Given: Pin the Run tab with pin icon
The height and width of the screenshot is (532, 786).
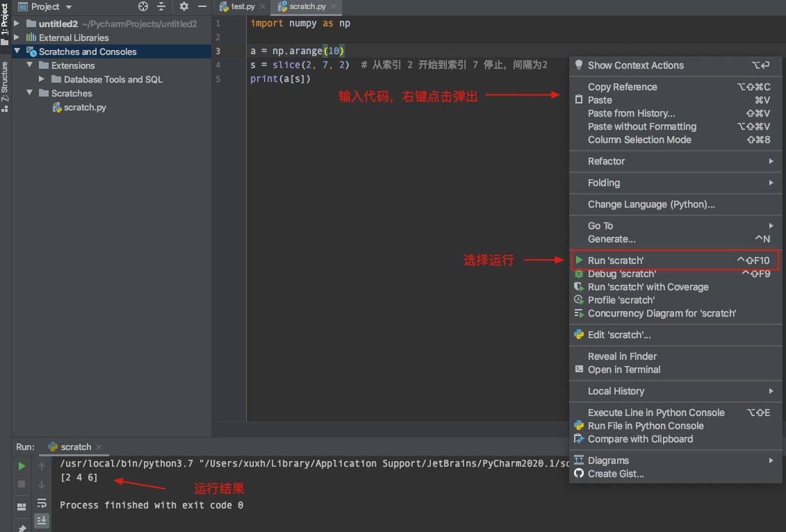Looking at the screenshot, I should pos(22,528).
